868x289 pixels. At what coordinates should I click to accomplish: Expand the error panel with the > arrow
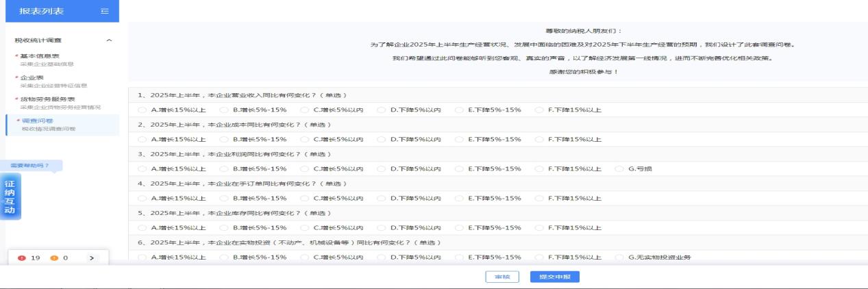point(91,257)
